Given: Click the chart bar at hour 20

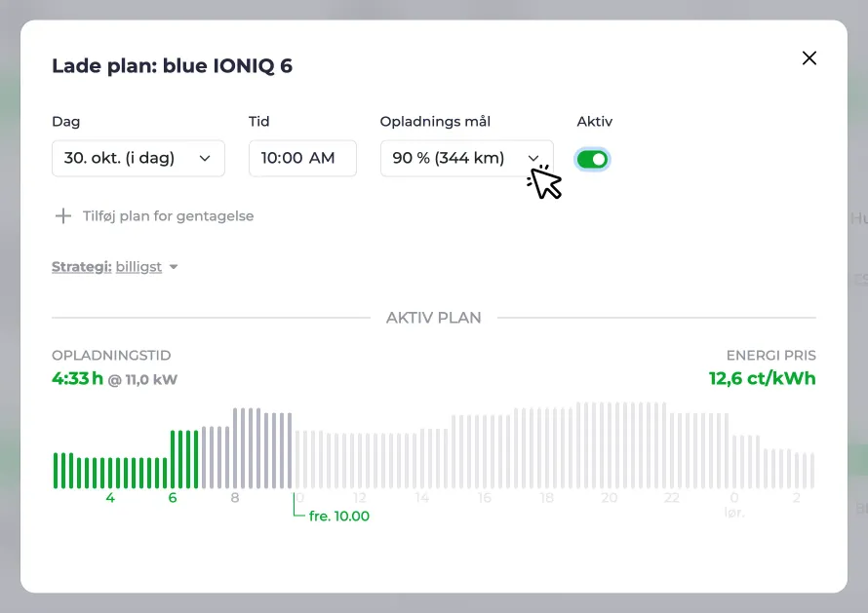Looking at the screenshot, I should tap(610, 445).
